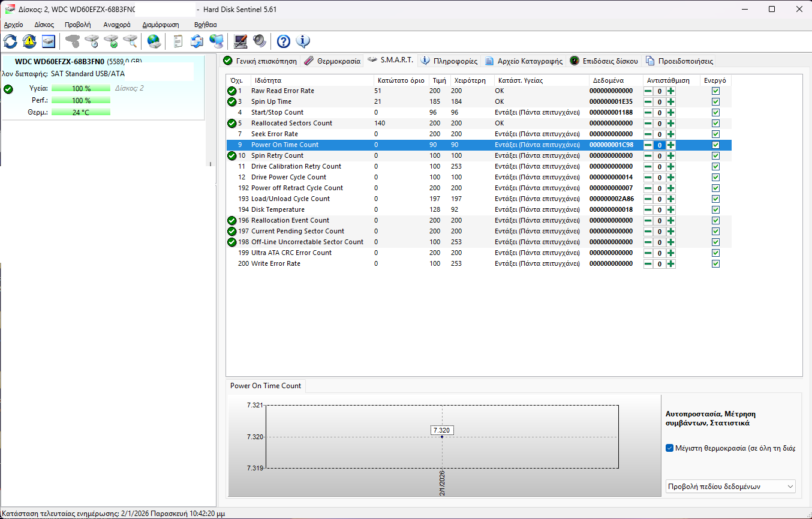Open the Διαμόρφωση menu
Image resolution: width=812 pixels, height=519 pixels.
161,25
